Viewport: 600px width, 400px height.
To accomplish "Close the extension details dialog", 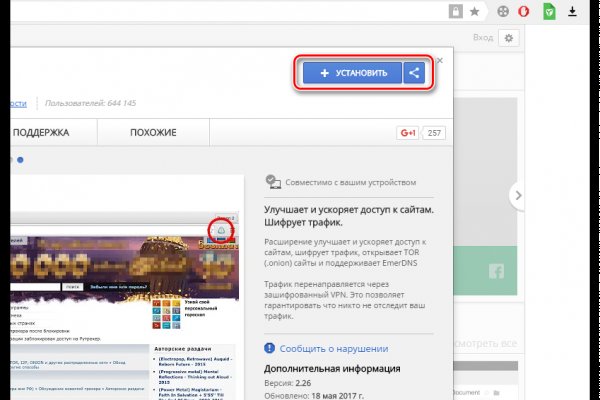I will pos(440,60).
